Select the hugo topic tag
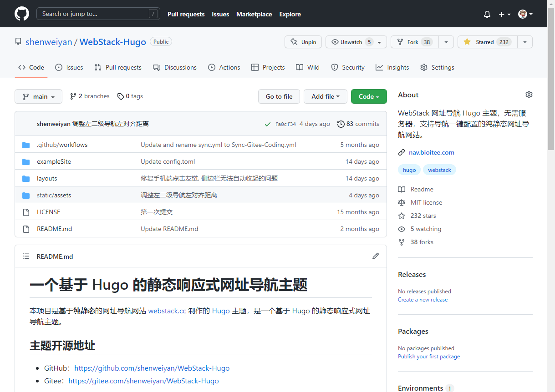The width and height of the screenshot is (555, 392). [x=409, y=170]
